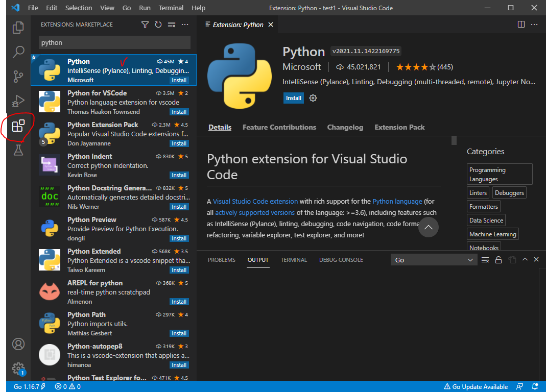Click the scroll to top round button
Screen dimensions: 546x392
click(x=429, y=227)
